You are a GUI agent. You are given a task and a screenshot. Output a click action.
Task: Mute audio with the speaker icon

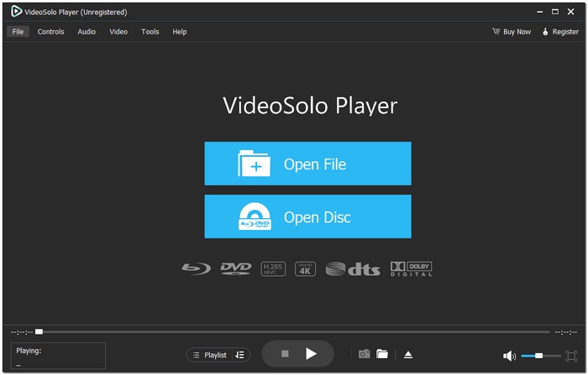pos(509,356)
